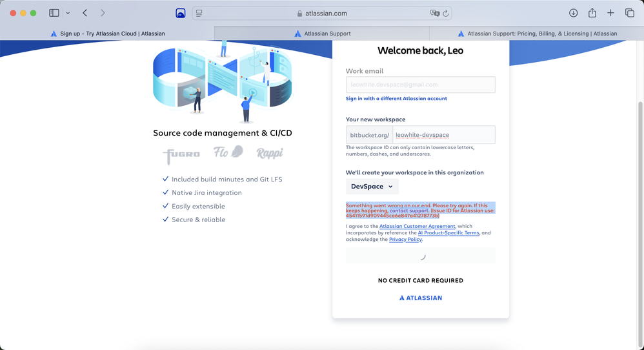The width and height of the screenshot is (644, 350).
Task: Toggle the Safari sidebar button
Action: pos(54,13)
